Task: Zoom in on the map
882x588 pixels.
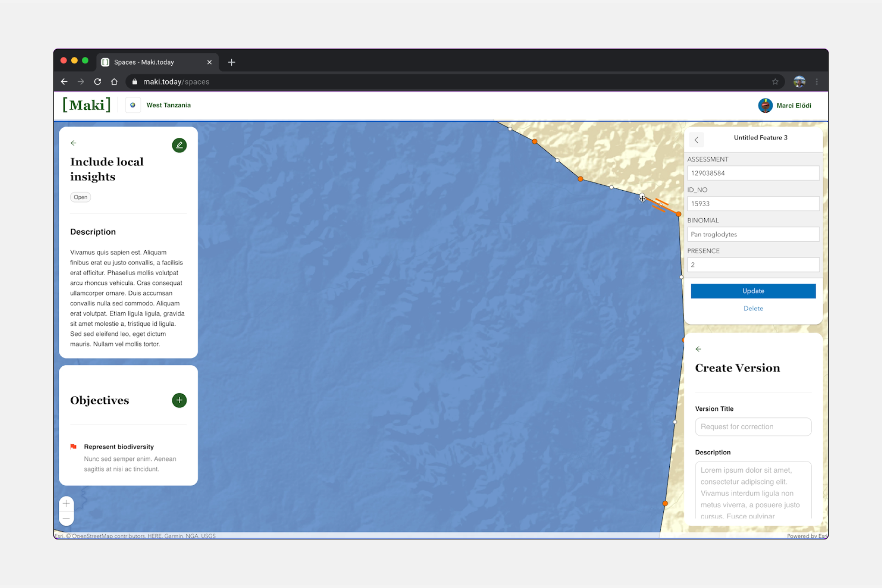Action: pos(67,503)
